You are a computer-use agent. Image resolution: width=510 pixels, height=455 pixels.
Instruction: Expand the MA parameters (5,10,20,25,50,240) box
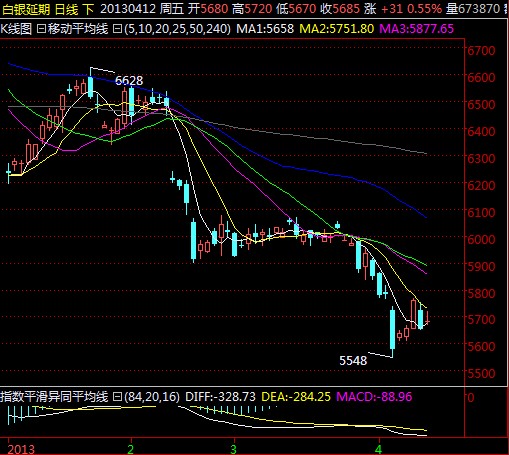pos(117,29)
